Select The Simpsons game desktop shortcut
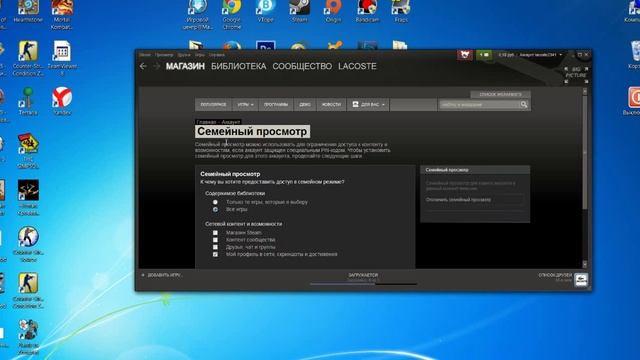Image resolution: width=640 pixels, height=360 pixels. (28, 151)
